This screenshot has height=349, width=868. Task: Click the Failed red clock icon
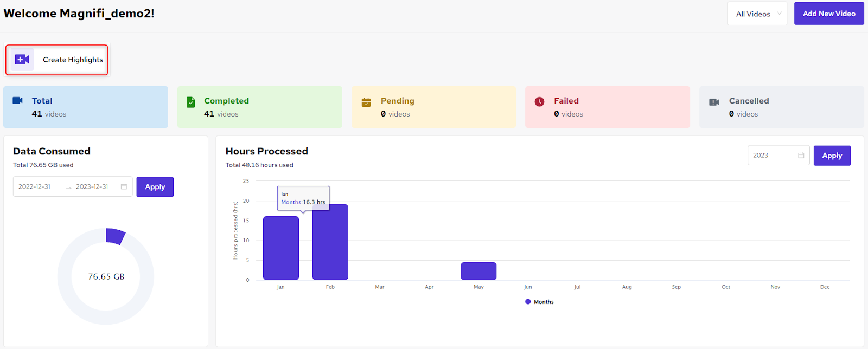[539, 102]
